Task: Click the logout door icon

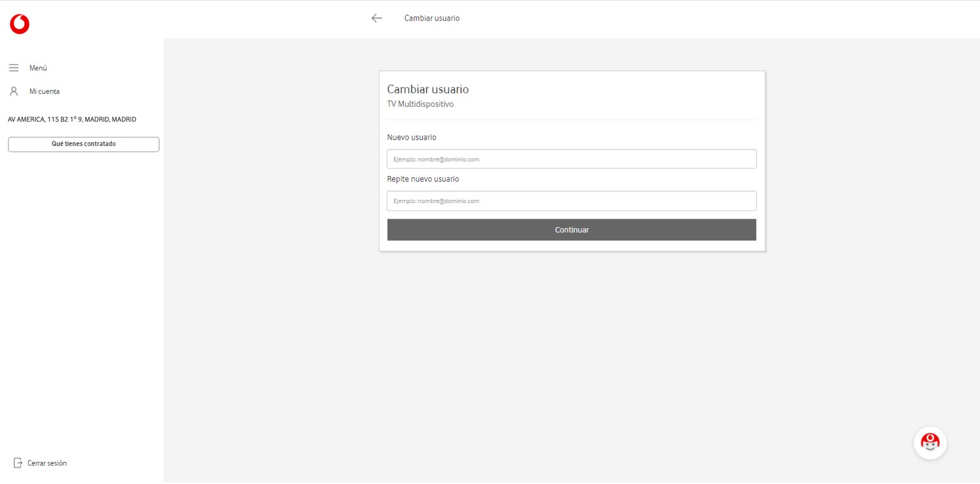Action: [x=18, y=463]
